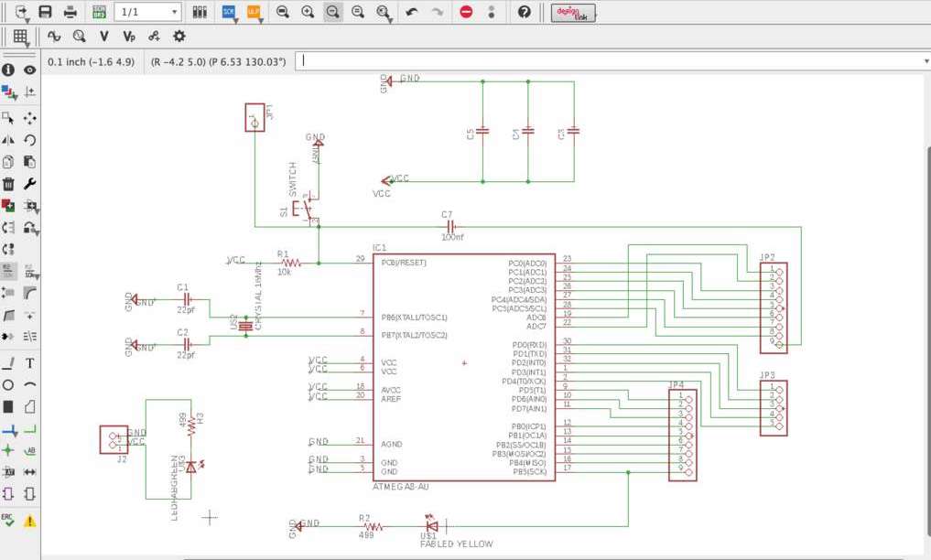Open the design link button
Image resolution: width=931 pixels, height=560 pixels.
pos(573,13)
